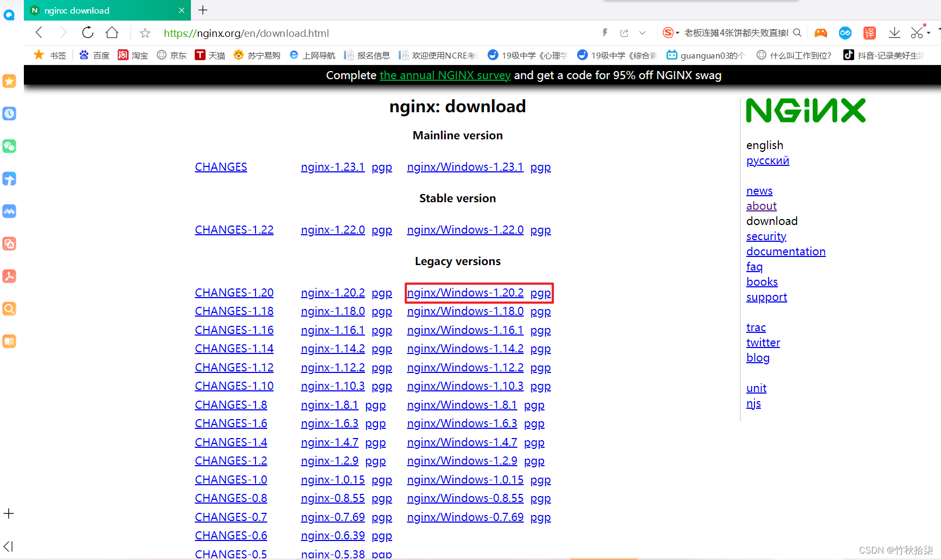
Task: Open the game center icon
Action: pyautogui.click(x=821, y=33)
